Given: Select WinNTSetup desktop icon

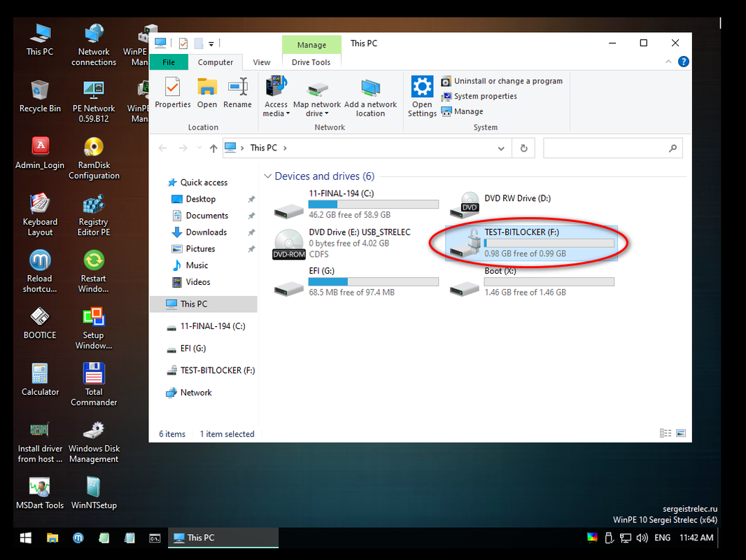Looking at the screenshot, I should (x=94, y=493).
